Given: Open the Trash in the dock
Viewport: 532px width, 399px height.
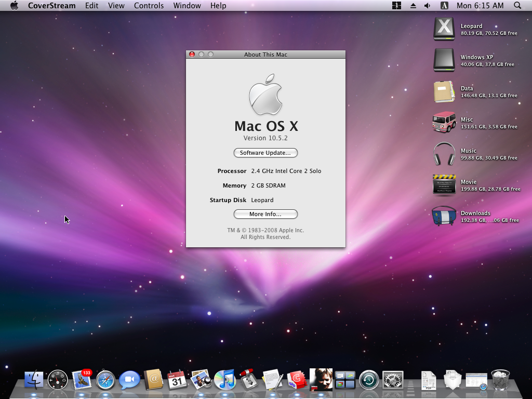Looking at the screenshot, I should 500,380.
